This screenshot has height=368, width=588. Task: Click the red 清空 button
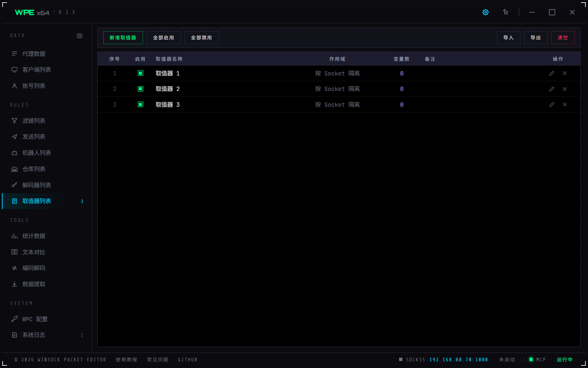point(563,38)
